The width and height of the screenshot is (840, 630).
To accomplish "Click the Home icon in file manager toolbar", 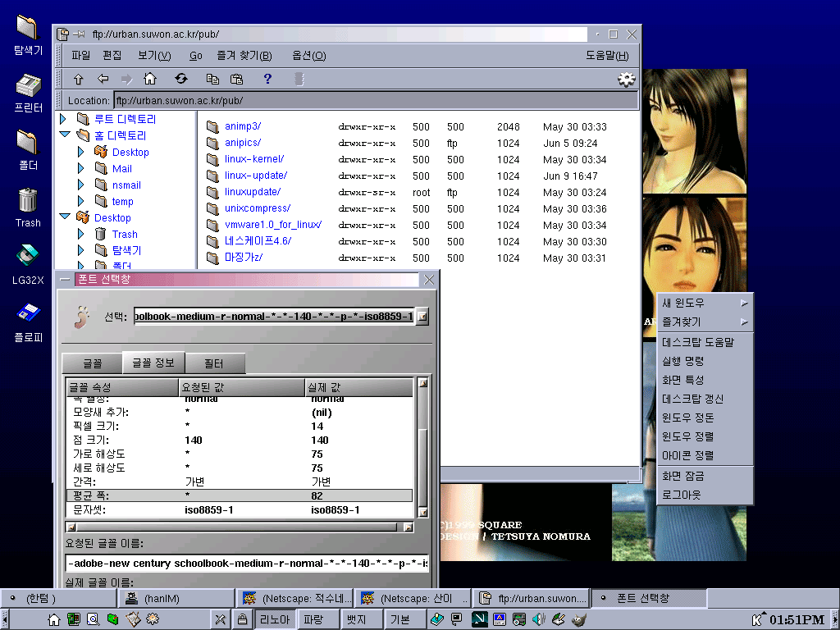I will [x=149, y=80].
